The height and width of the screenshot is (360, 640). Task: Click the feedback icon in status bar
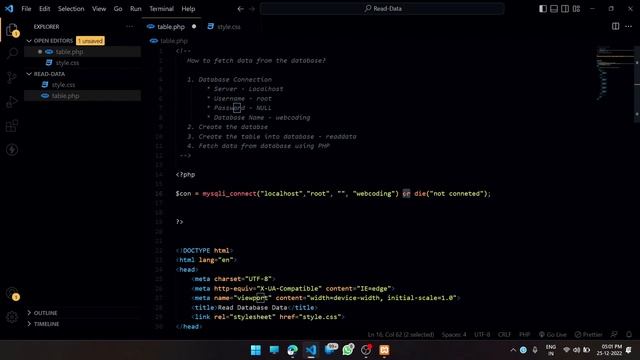click(614, 334)
